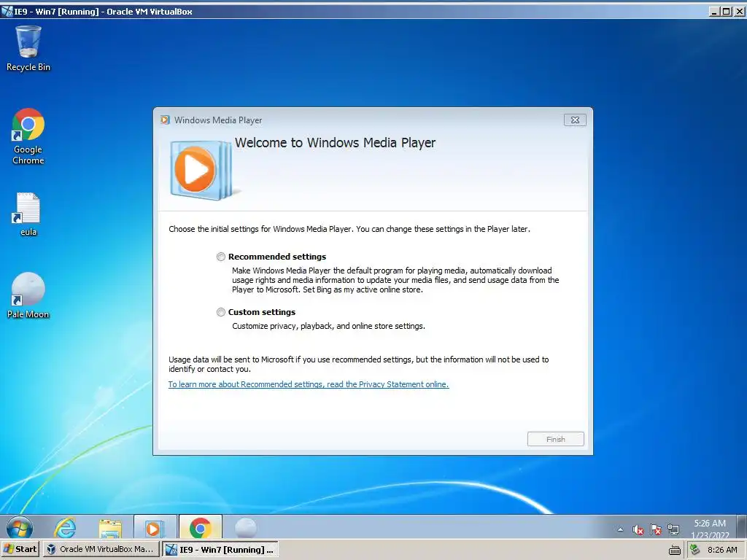Open the eula file shortcut on desktop
Screen dimensions: 747x560
[28, 214]
